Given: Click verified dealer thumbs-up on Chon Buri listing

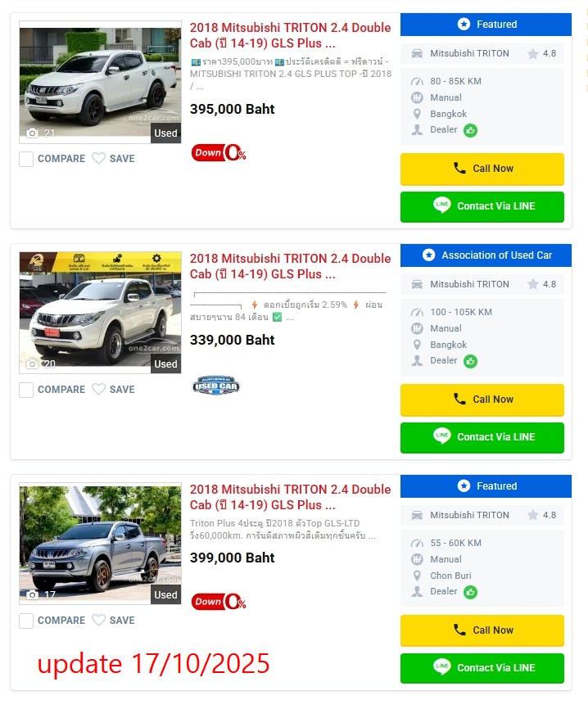Looking at the screenshot, I should pos(470,592).
